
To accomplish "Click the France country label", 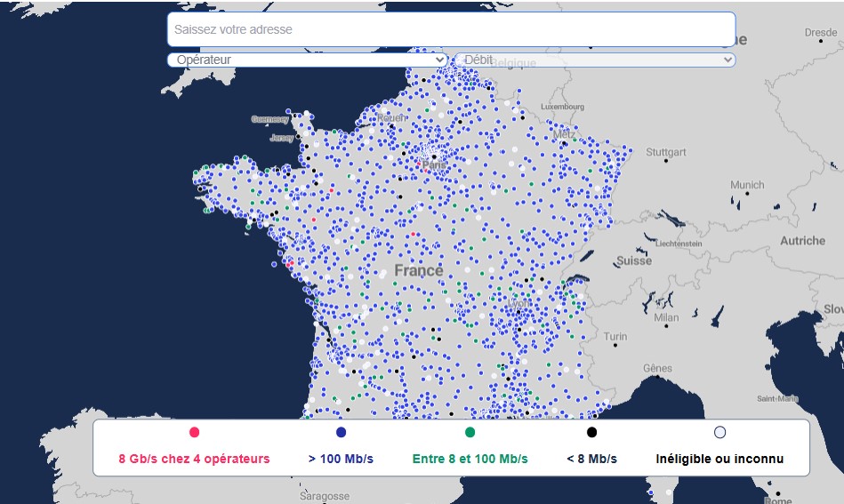I will 418,270.
